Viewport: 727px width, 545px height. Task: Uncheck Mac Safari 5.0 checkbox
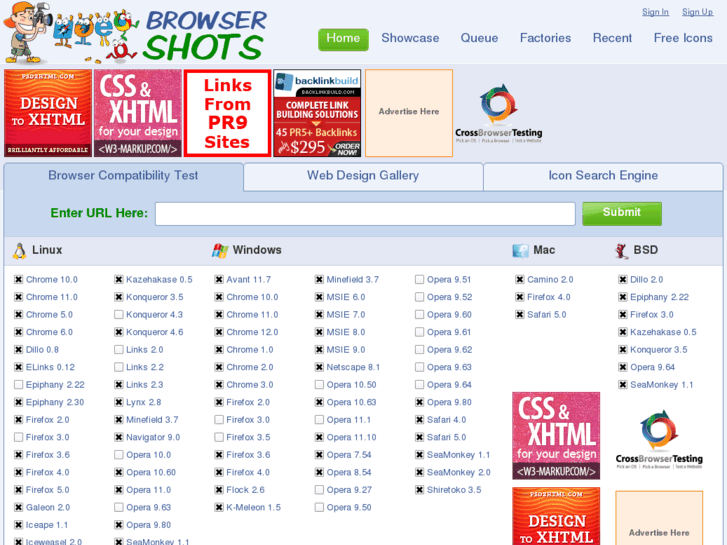519,315
